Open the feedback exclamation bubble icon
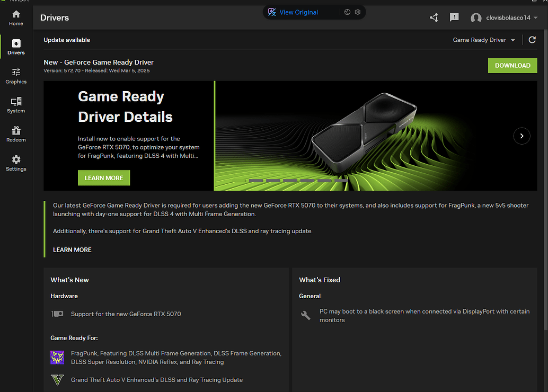The height and width of the screenshot is (392, 548). 454,17
